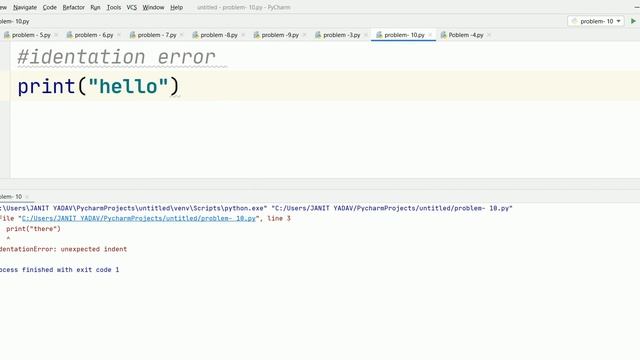
Task: Click the hello string in the editor
Action: (128, 87)
